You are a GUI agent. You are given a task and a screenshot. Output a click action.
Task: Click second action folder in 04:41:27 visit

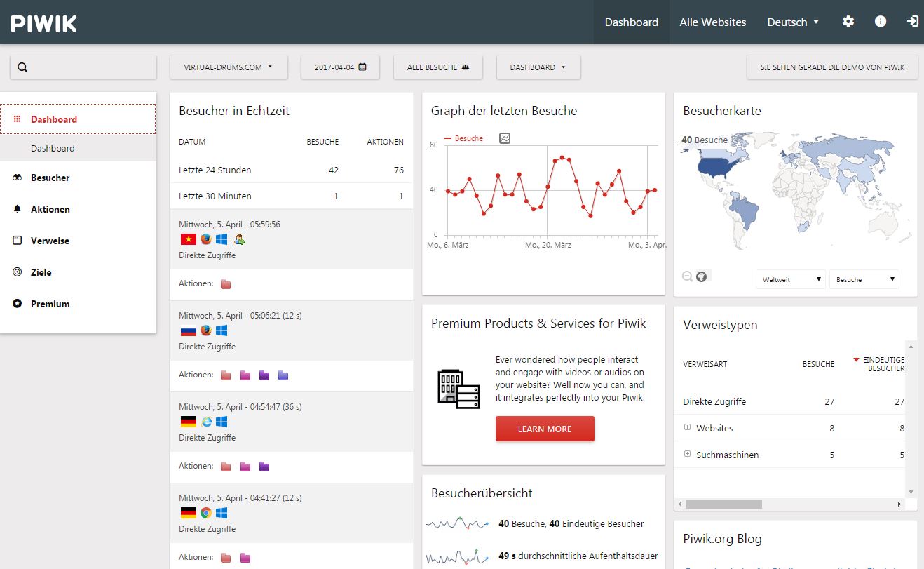245,558
